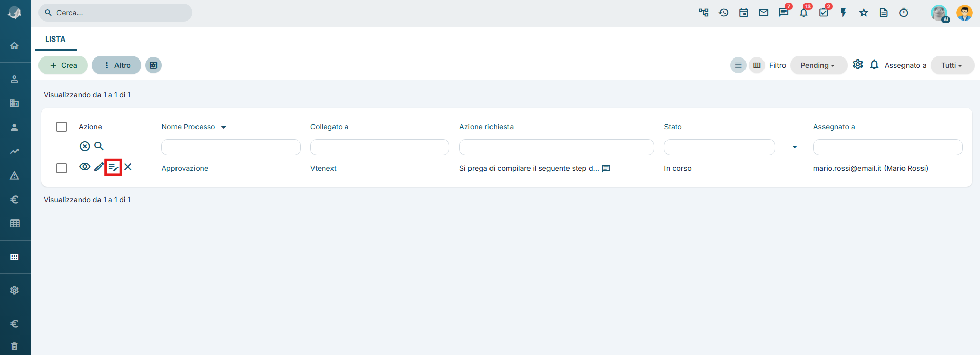Open the highlighted modules grid icon in sidebar
The height and width of the screenshot is (355, 980).
[x=15, y=257]
